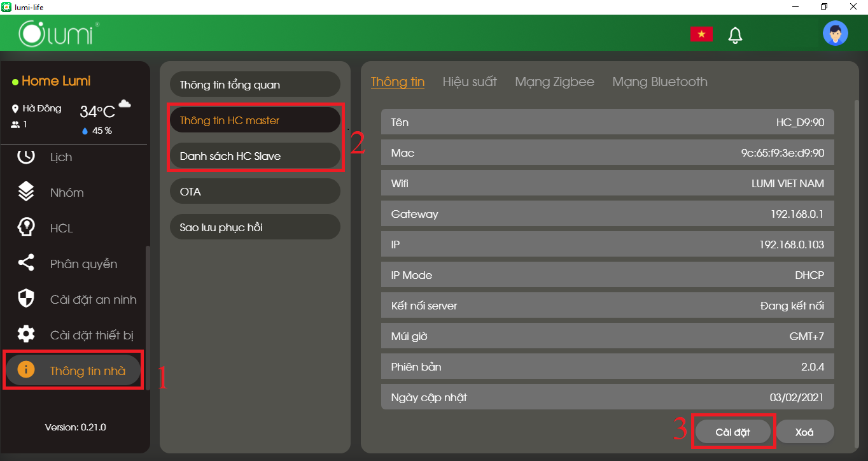Open Danh sách HC Slave section
This screenshot has width=868, height=461.
pos(255,156)
